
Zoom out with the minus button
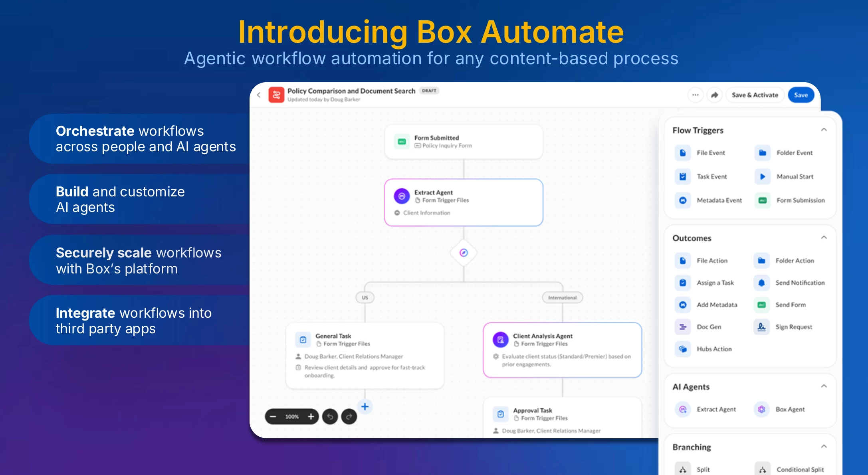click(273, 417)
